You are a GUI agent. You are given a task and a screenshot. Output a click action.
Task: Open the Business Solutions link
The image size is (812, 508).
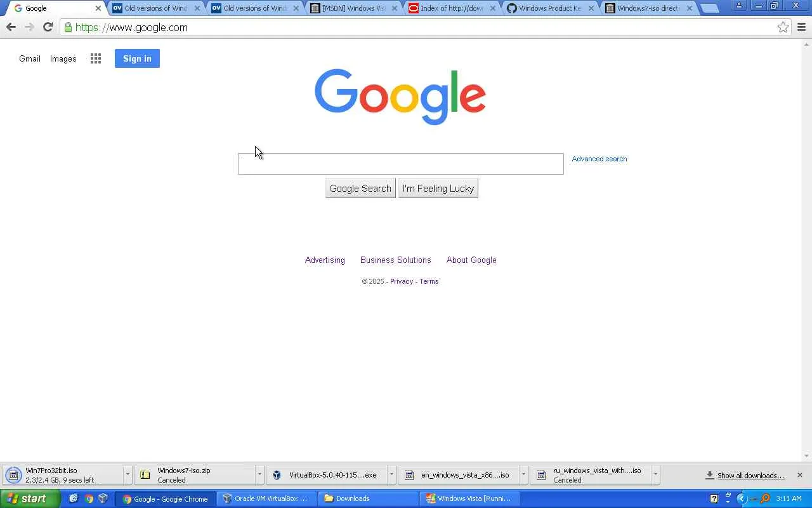tap(396, 260)
